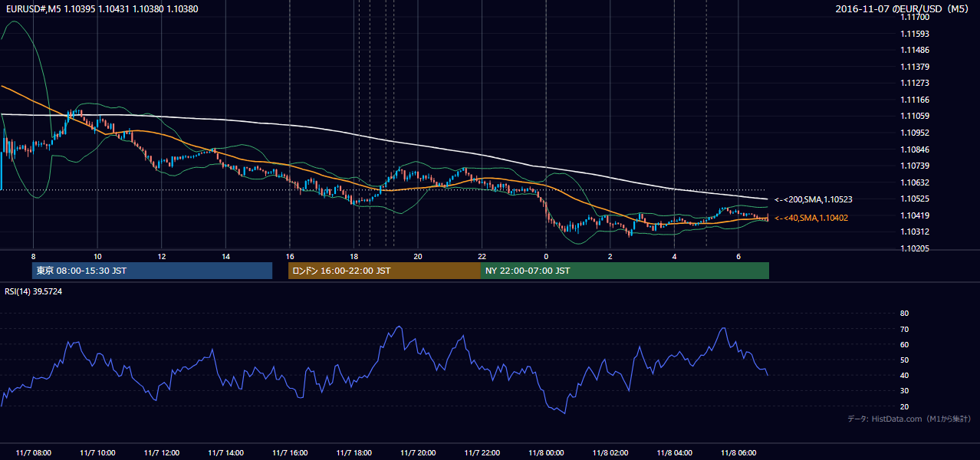Image resolution: width=980 pixels, height=460 pixels.
Task: Click the 11/7 08:00 time label
Action: tap(33, 452)
